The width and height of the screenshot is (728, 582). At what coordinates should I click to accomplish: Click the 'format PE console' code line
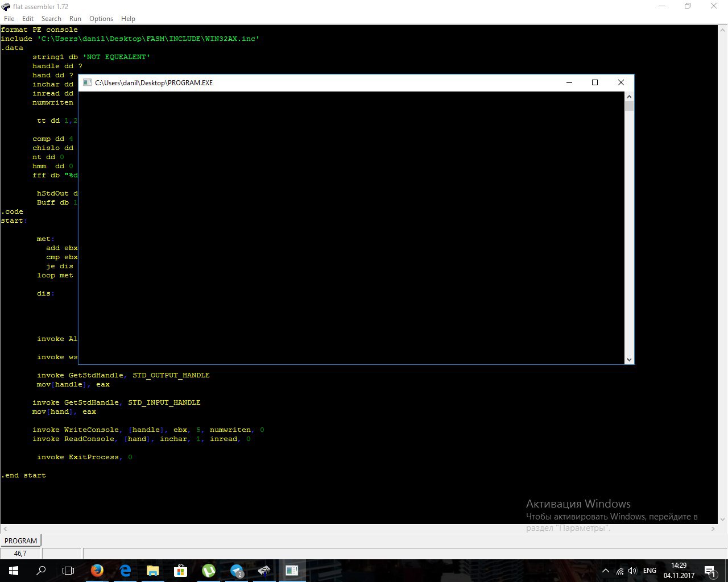tap(39, 30)
